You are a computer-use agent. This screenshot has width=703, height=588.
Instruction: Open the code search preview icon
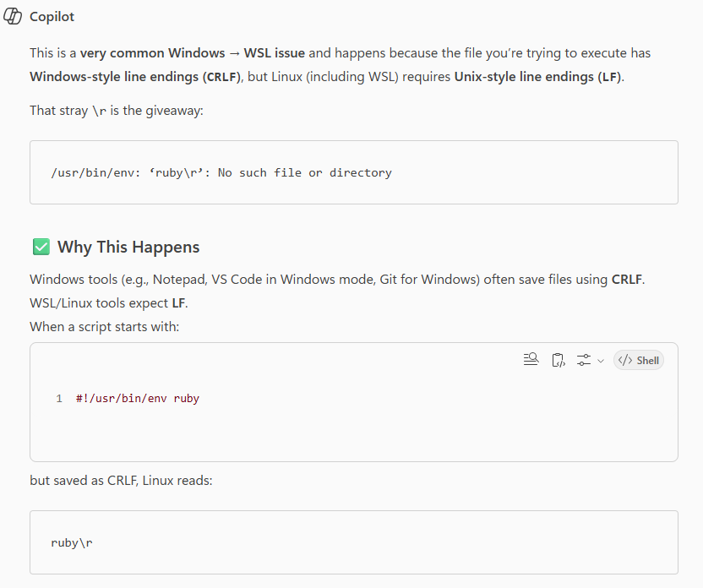tap(531, 360)
